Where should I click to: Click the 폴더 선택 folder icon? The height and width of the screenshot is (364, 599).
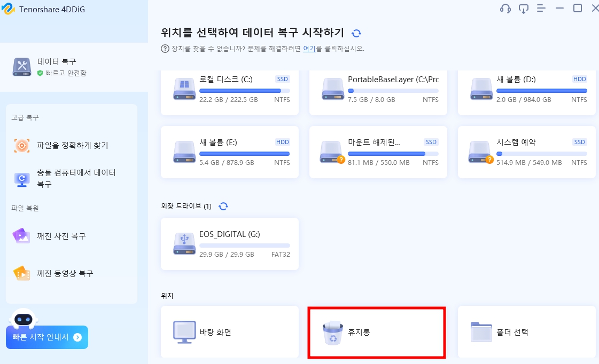click(x=481, y=332)
